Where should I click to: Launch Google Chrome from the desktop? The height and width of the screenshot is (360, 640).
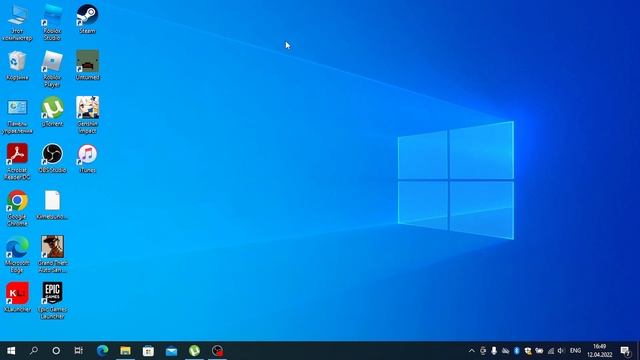click(17, 208)
